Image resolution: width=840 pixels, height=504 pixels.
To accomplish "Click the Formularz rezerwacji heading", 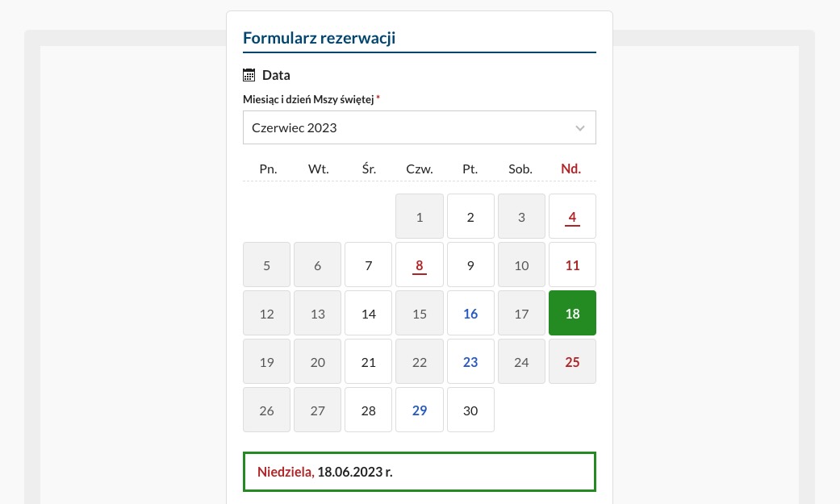I will click(319, 38).
